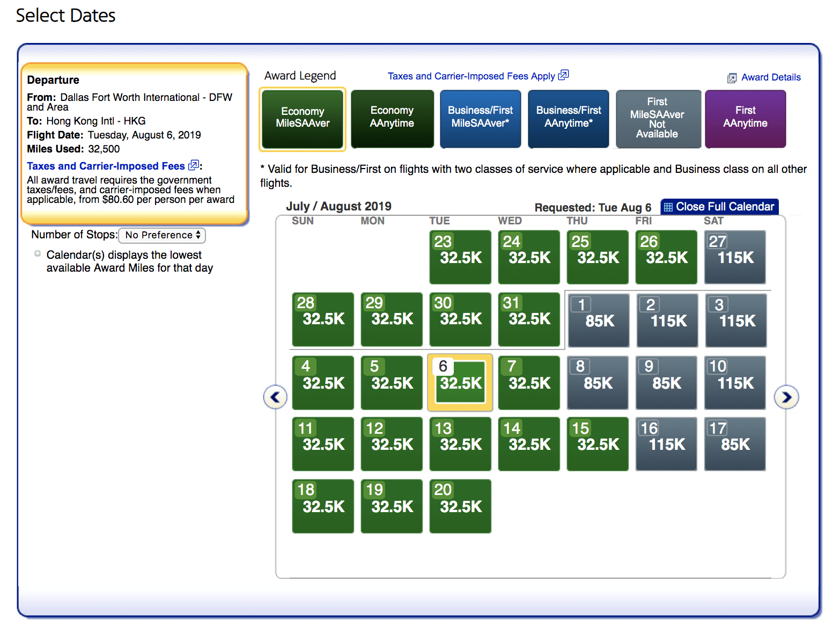This screenshot has width=840, height=627.
Task: Click the Award Details popup icon
Action: point(732,78)
